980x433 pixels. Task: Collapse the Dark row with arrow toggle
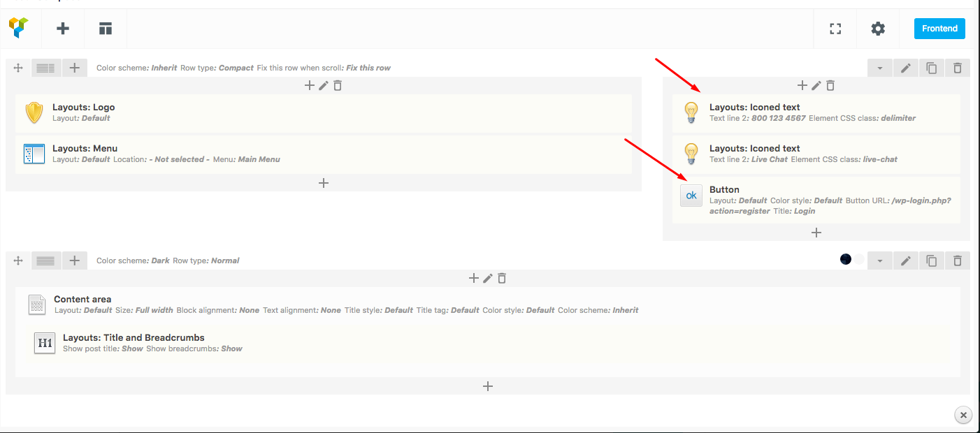pyautogui.click(x=880, y=260)
